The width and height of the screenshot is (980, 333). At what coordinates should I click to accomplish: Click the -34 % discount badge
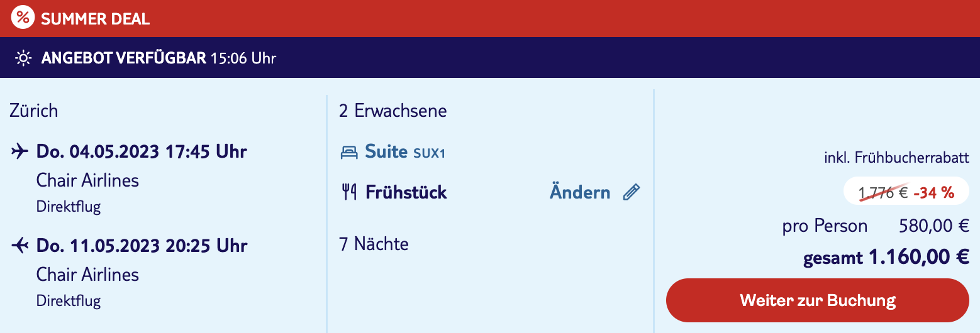(x=934, y=193)
